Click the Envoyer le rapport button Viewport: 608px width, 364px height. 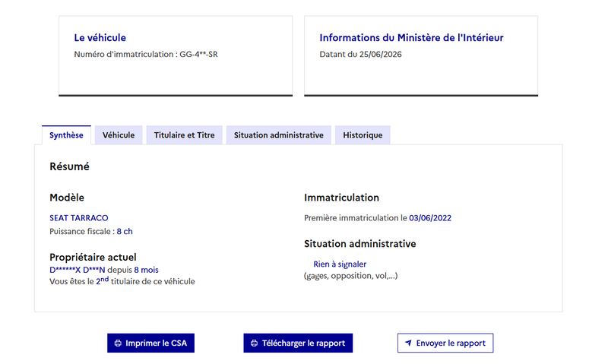pos(445,343)
